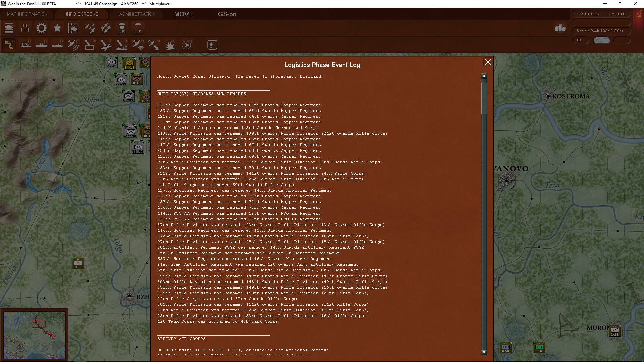
Task: Select the F2 rail movement mode
Action: tap(25, 45)
